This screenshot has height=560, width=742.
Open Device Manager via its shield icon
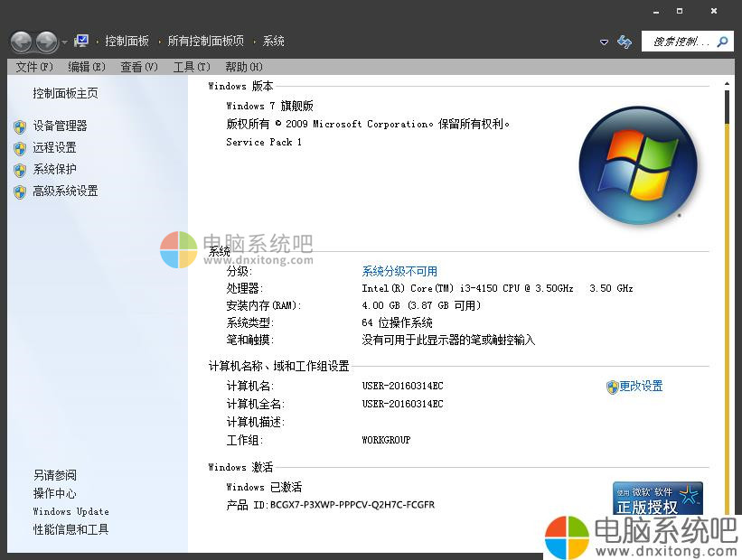point(20,126)
